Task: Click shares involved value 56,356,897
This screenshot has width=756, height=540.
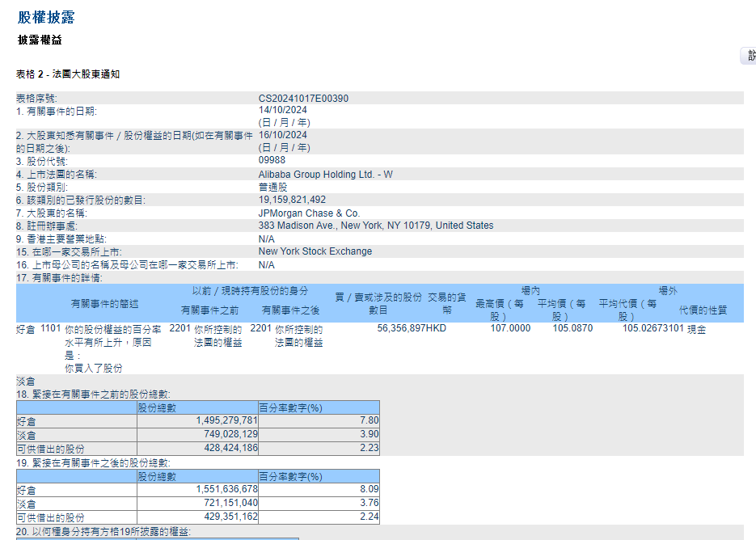Action: pos(401,329)
